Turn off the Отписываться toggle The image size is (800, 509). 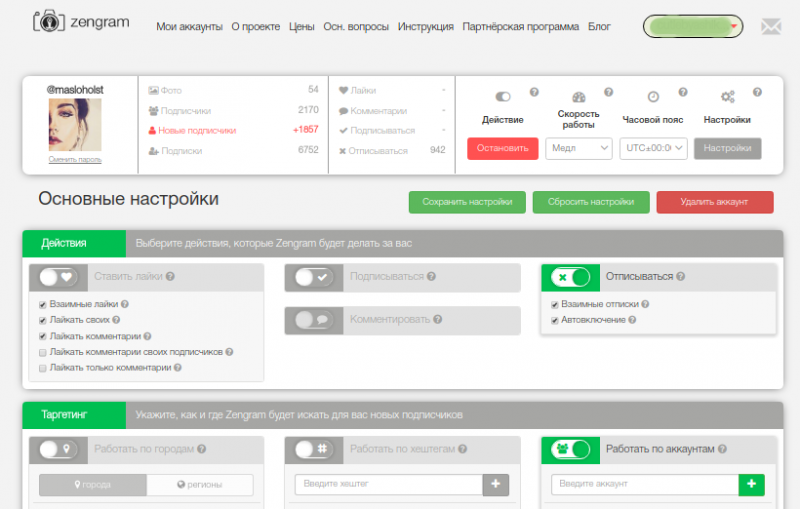[x=571, y=277]
